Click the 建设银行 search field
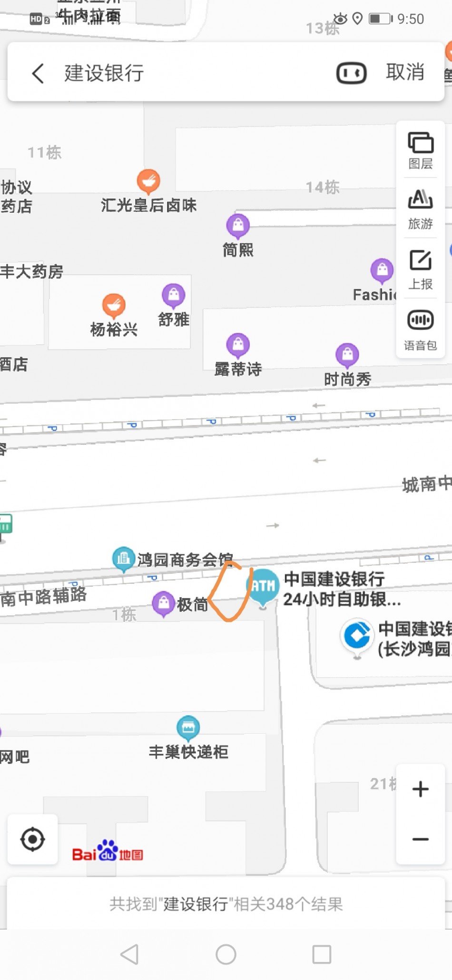Screen dimensions: 452x980 pyautogui.click(x=104, y=73)
